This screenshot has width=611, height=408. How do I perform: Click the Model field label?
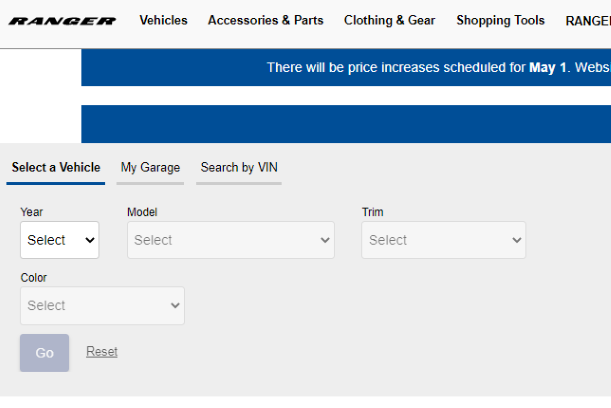(142, 212)
